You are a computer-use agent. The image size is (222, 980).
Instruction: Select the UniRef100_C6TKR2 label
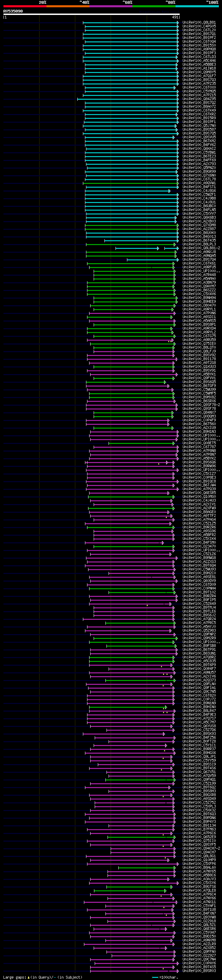199,114
